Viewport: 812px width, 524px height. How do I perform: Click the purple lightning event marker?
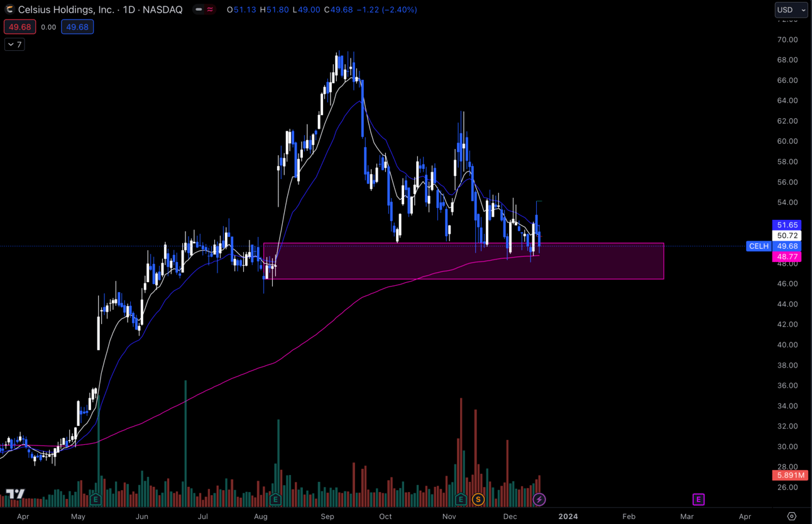539,499
